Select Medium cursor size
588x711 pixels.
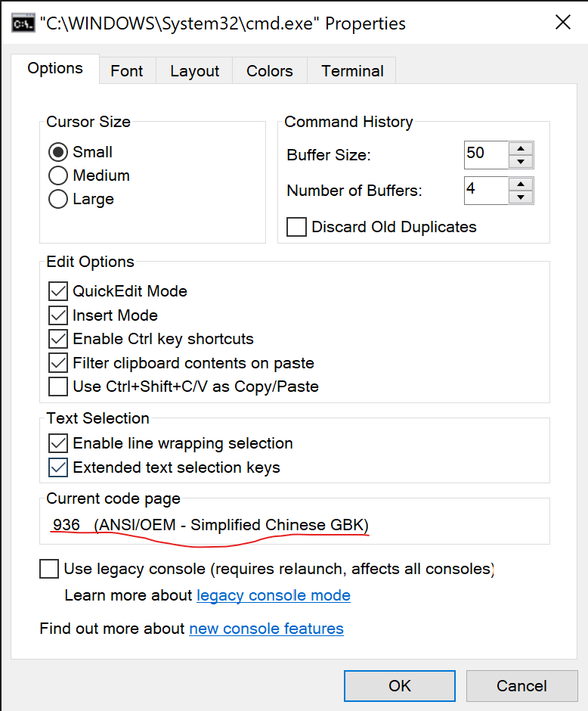tap(59, 175)
